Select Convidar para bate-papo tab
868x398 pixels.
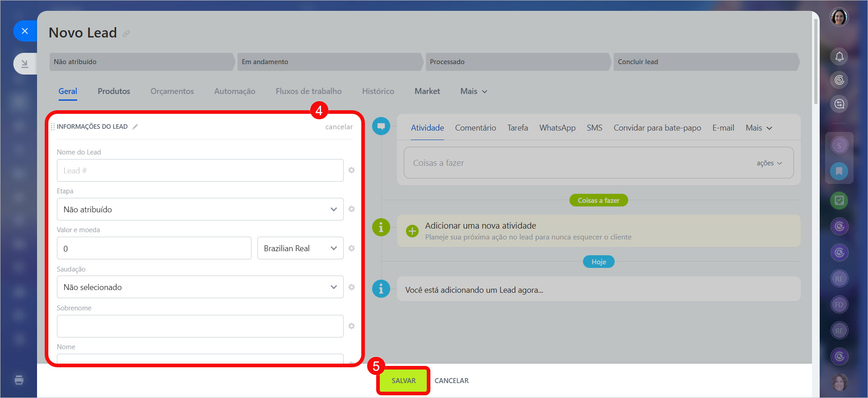point(657,128)
